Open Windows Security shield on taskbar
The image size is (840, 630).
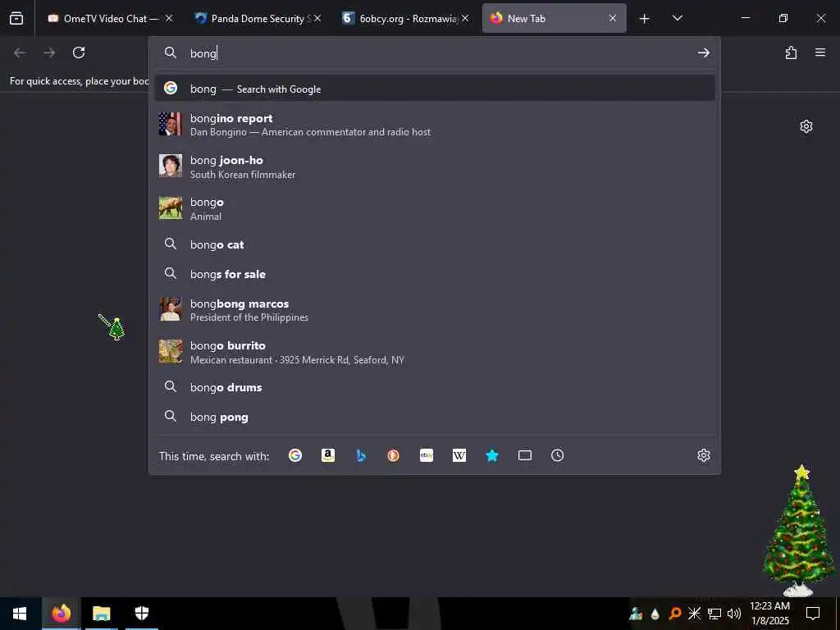coord(141,614)
